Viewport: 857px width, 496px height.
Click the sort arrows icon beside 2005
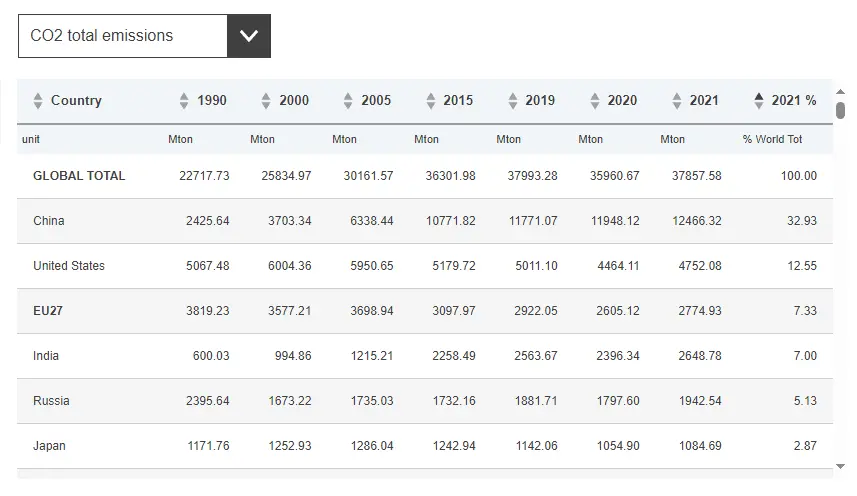(348, 101)
